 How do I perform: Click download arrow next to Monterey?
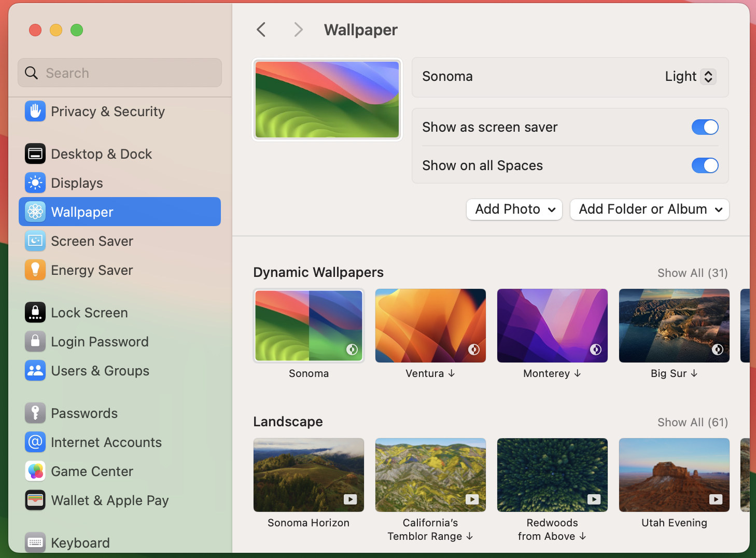tap(578, 373)
